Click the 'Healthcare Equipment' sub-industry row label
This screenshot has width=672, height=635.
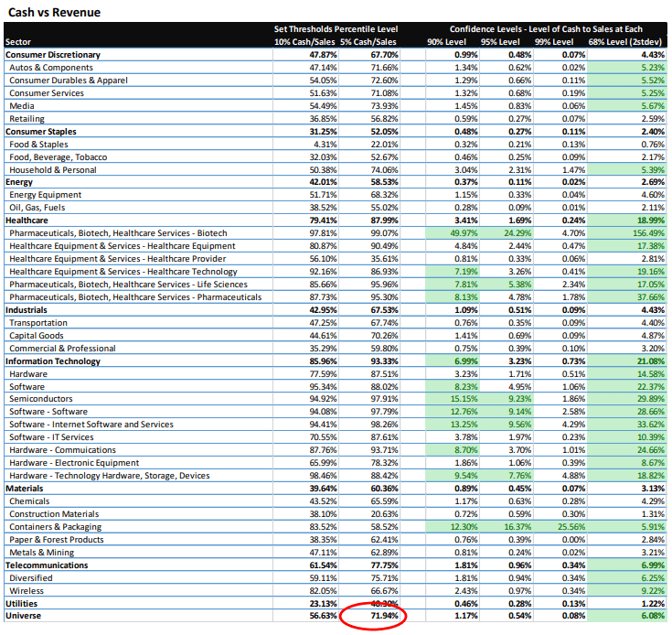(x=123, y=246)
